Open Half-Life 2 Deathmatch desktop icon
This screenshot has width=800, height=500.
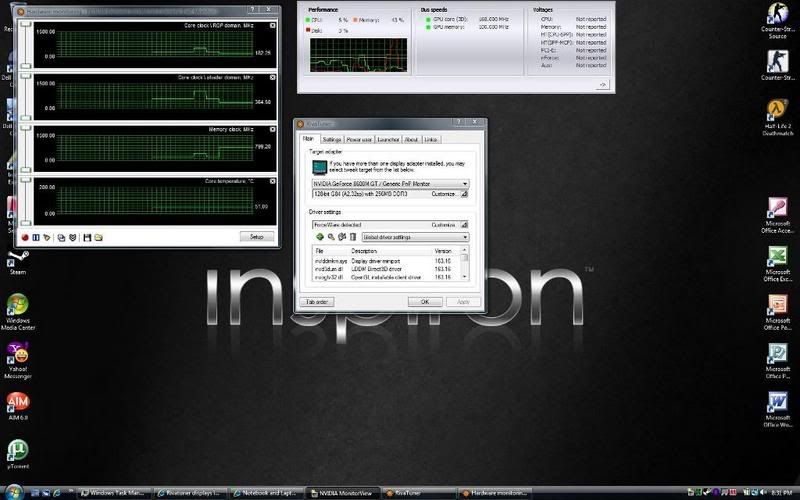778,117
